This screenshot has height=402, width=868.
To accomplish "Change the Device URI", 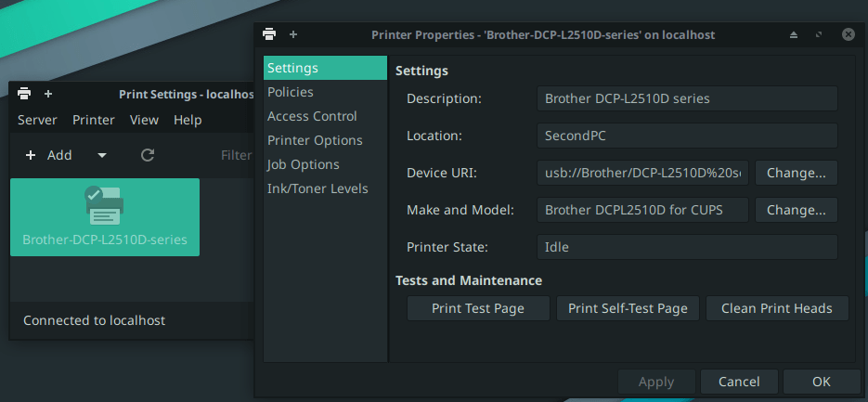I will click(x=796, y=173).
